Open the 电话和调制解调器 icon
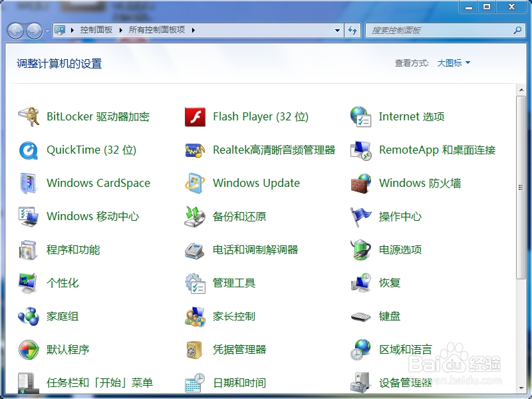This screenshot has height=399, width=532. click(x=195, y=251)
